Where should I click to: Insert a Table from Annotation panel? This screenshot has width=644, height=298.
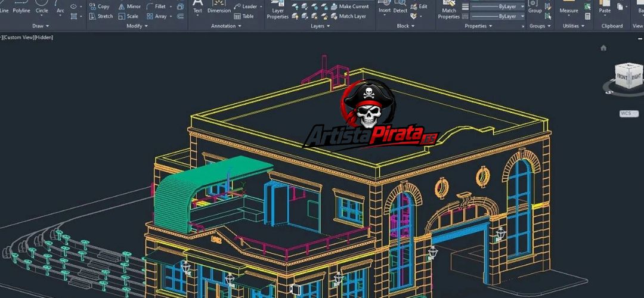click(244, 17)
